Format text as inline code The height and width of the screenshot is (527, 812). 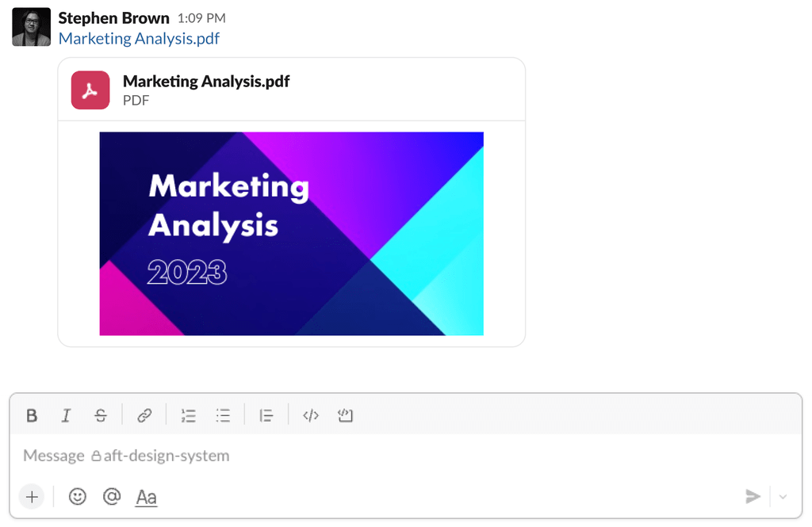click(x=310, y=414)
